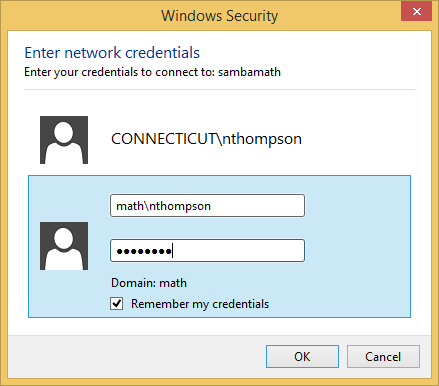Dismiss the dialog with the Cancel button

(383, 357)
